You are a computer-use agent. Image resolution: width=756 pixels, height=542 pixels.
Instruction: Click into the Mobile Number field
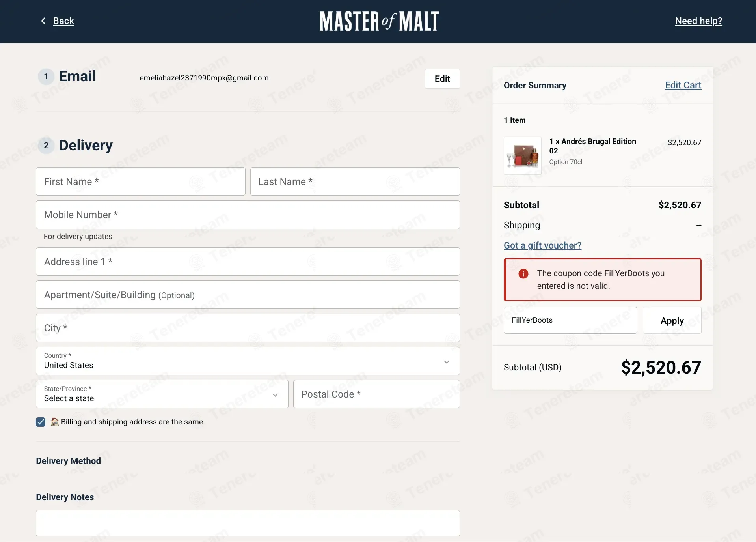pyautogui.click(x=248, y=215)
